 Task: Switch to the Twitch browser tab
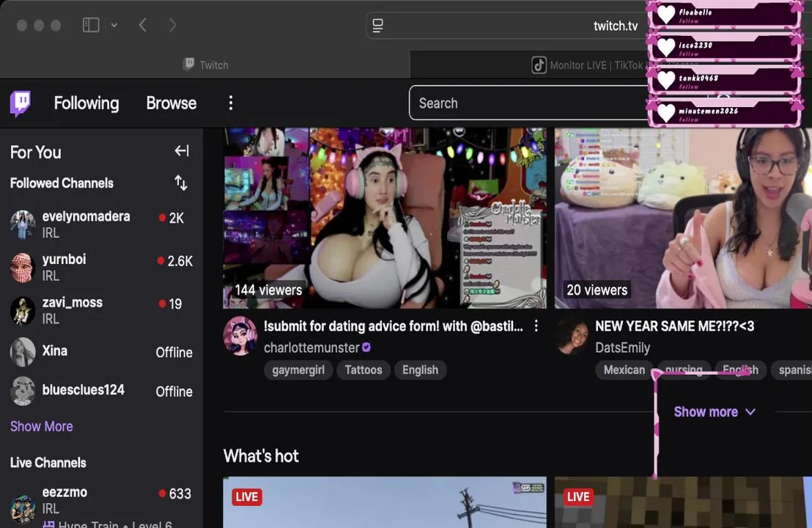pyautogui.click(x=205, y=65)
